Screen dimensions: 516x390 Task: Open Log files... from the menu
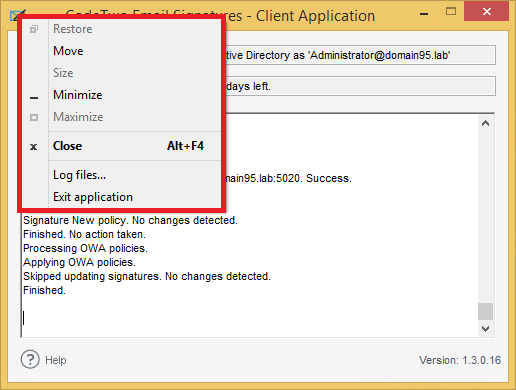(x=121, y=175)
